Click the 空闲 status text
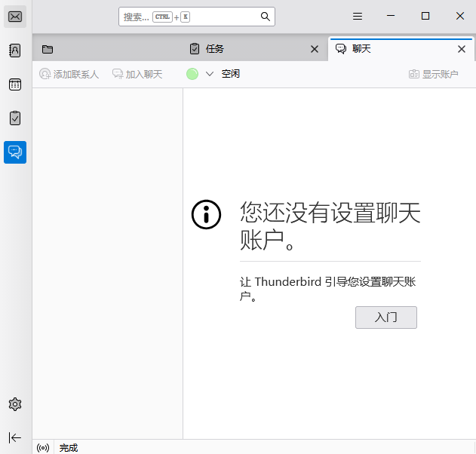Viewport: 476px width, 454px height. (230, 74)
